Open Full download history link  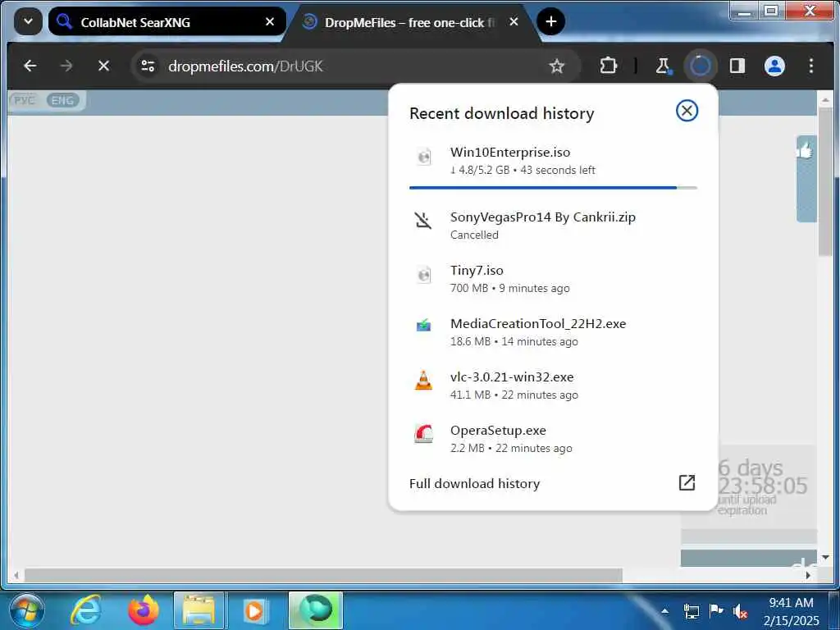click(475, 484)
